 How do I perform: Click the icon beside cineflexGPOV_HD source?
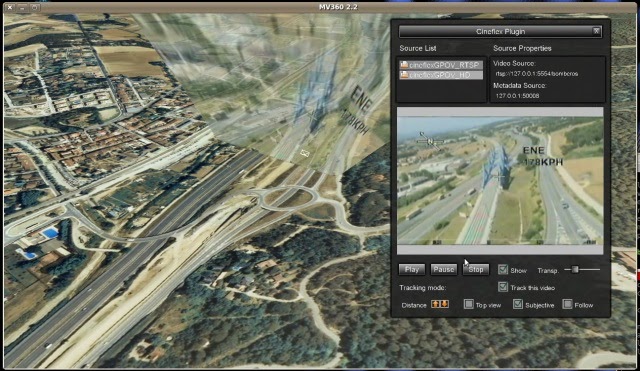404,75
